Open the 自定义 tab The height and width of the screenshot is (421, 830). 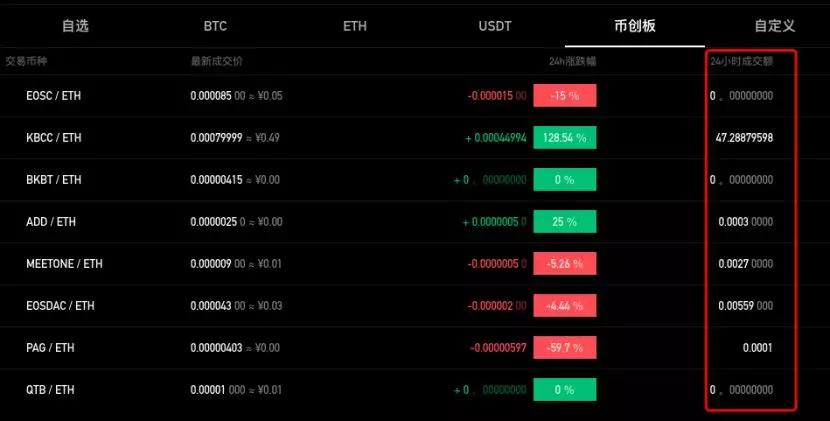click(x=775, y=26)
